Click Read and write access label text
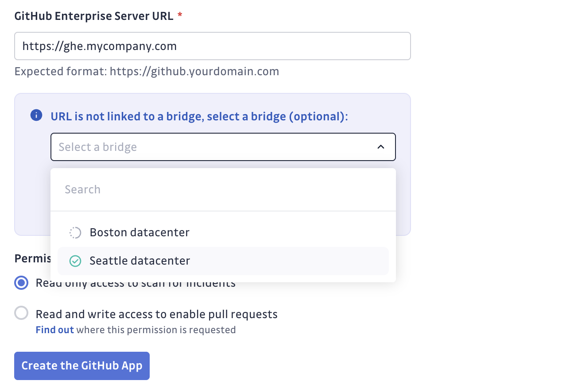 (156, 314)
